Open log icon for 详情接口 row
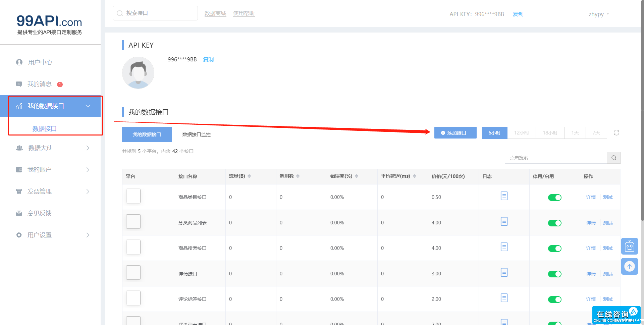 tap(504, 273)
